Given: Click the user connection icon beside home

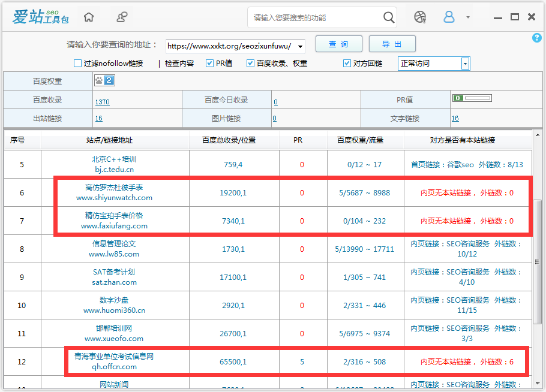Looking at the screenshot, I should [x=122, y=17].
